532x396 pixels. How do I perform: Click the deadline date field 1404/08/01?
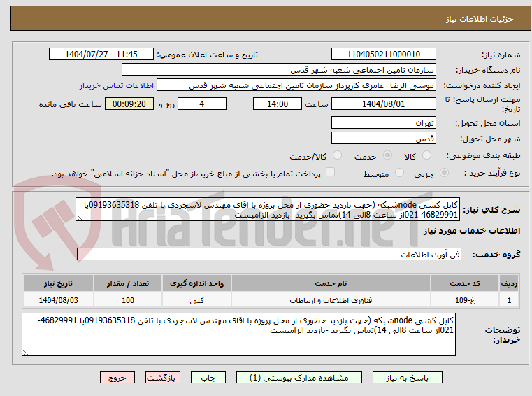click(x=383, y=104)
